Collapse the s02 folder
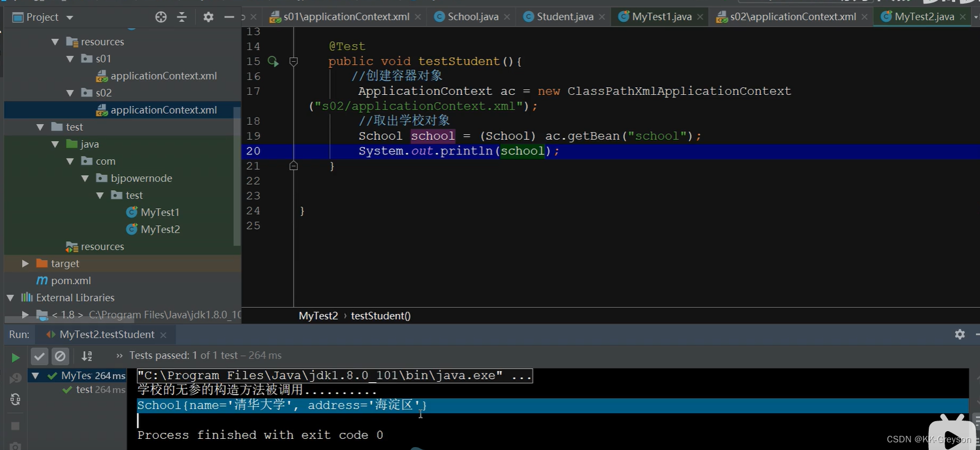980x450 pixels. 70,93
